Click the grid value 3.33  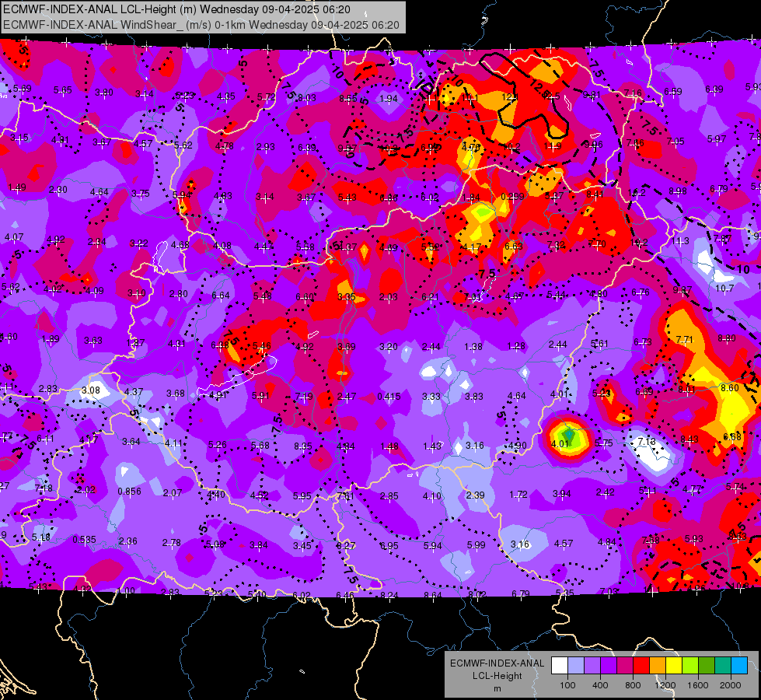(431, 397)
